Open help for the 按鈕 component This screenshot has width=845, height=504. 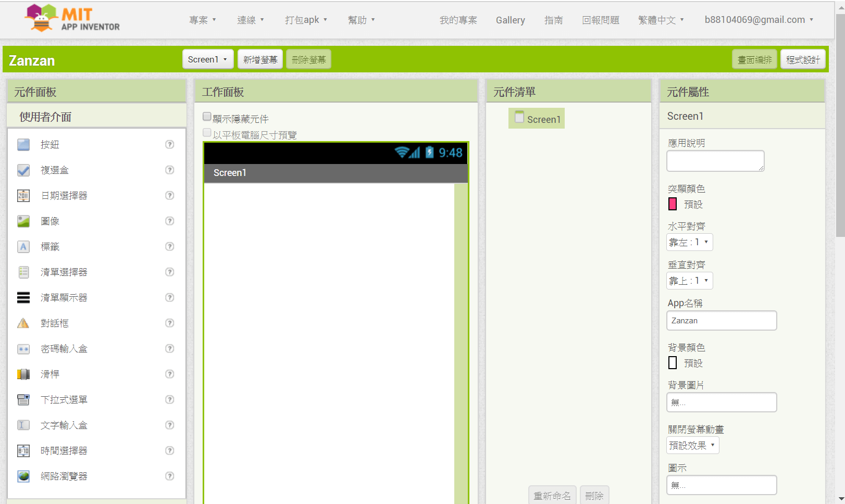coord(169,145)
